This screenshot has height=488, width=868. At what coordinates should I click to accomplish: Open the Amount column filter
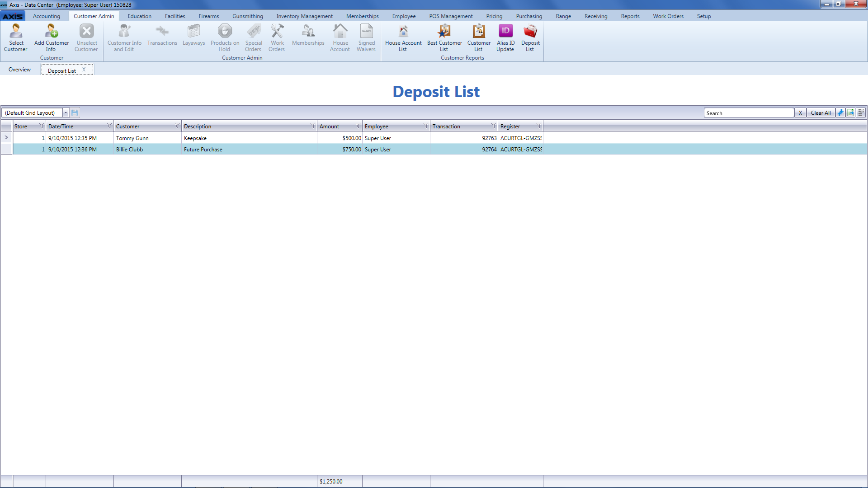[358, 126]
